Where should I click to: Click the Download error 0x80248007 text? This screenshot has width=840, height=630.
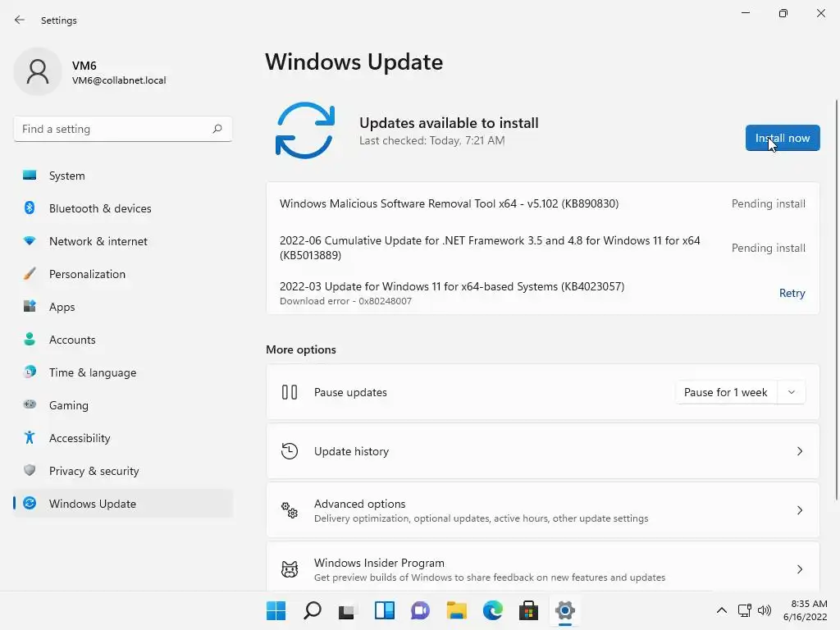345,301
